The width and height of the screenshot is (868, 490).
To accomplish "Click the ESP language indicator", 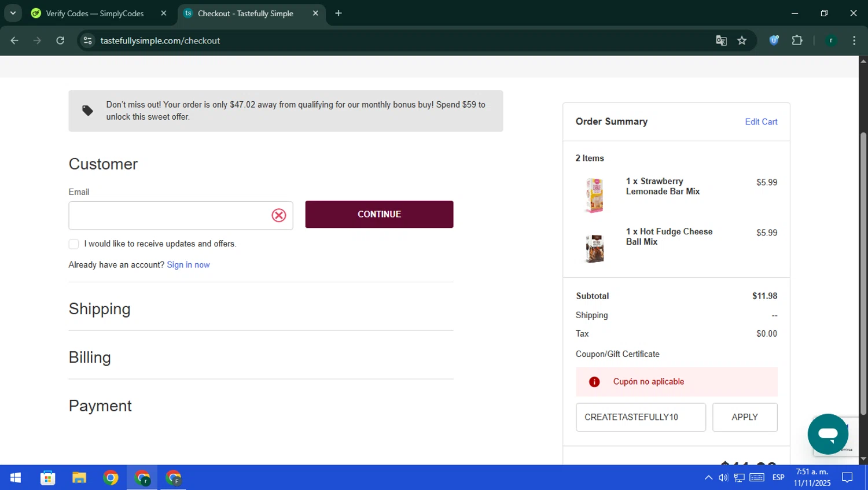I will point(778,478).
